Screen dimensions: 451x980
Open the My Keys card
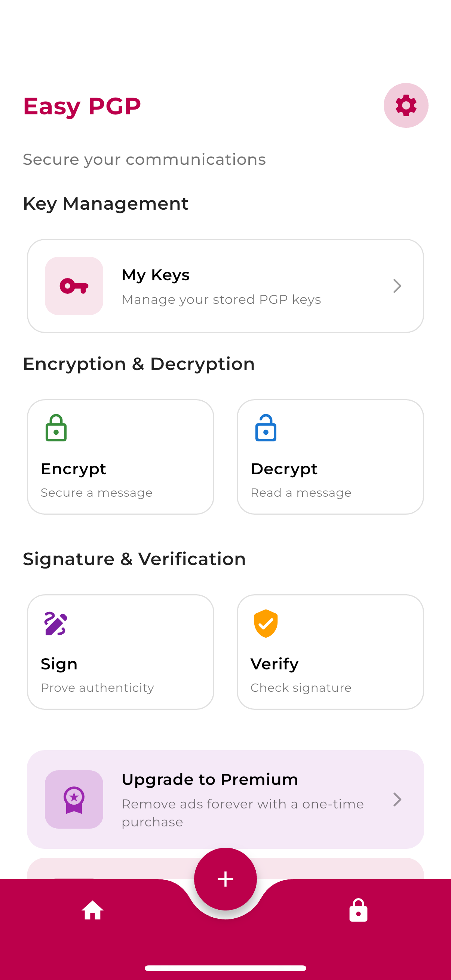[x=225, y=286]
